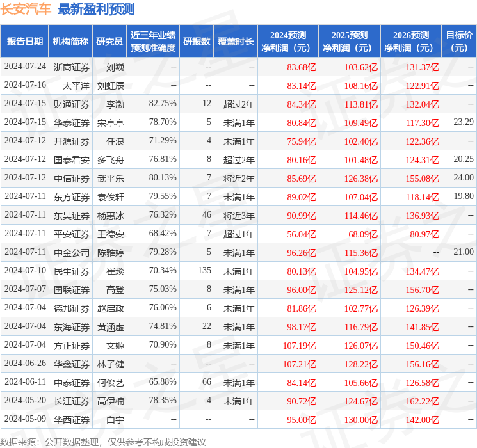Screen dimensions: 477x448
Task: Select 德邦证券 institution cell
Action: (72, 308)
